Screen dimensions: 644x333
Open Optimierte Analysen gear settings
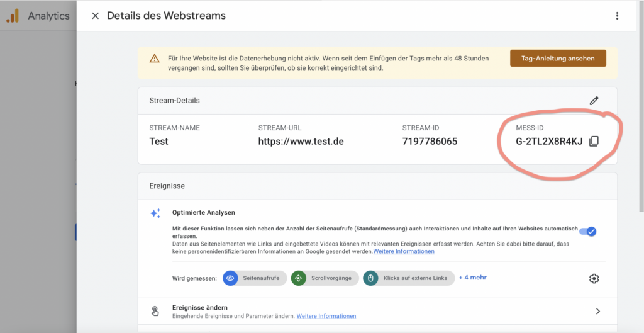pos(594,278)
